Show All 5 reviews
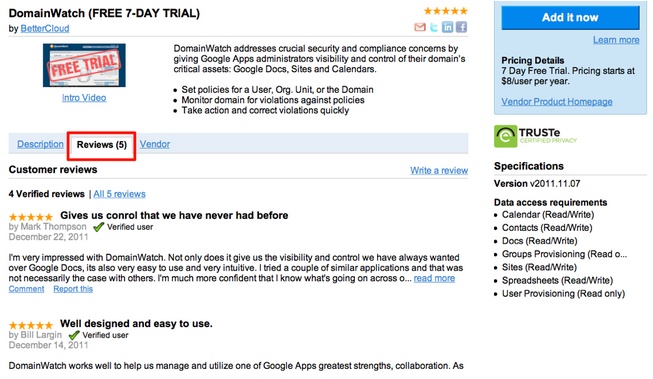Screen dimensions: 653x379 tap(119, 194)
